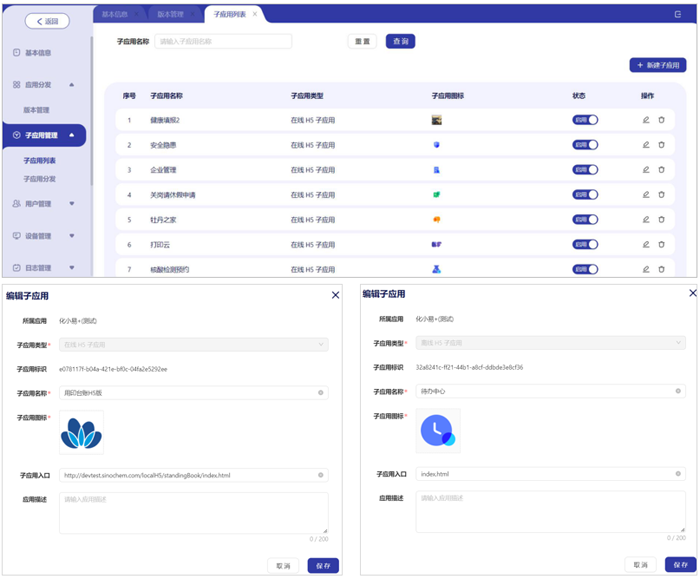Open the 子应用类型 dropdown in left dialog

coord(193,345)
